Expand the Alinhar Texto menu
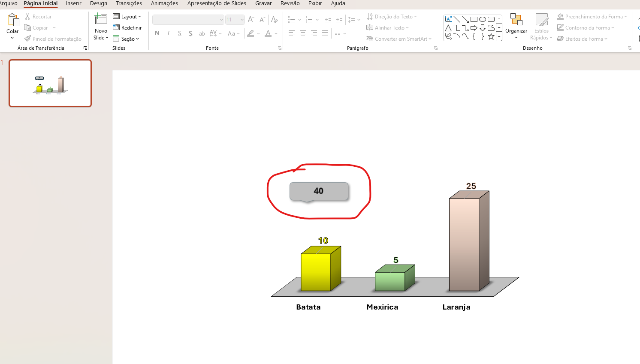The height and width of the screenshot is (364, 640). 388,28
